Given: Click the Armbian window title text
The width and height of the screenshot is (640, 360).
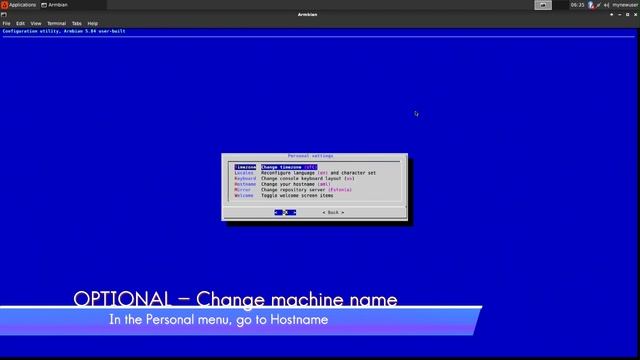Looking at the screenshot, I should 307,14.
